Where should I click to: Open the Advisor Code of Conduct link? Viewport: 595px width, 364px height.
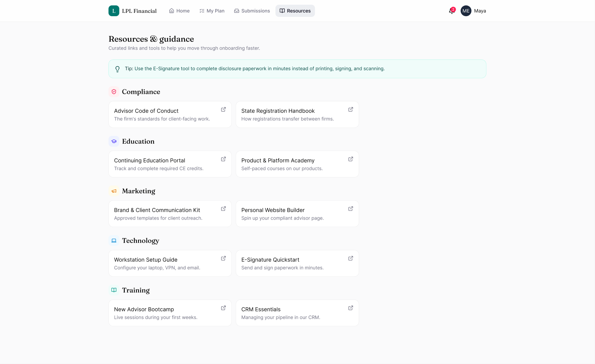(170, 114)
